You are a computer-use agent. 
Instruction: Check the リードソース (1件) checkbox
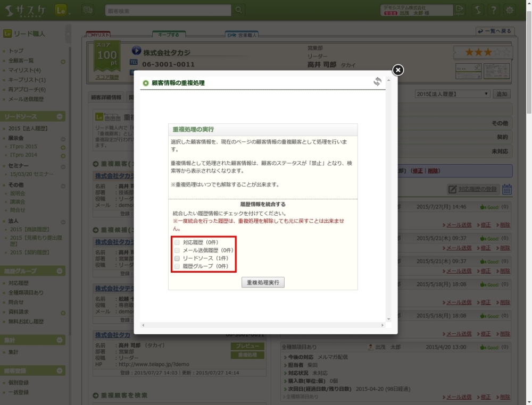click(177, 258)
